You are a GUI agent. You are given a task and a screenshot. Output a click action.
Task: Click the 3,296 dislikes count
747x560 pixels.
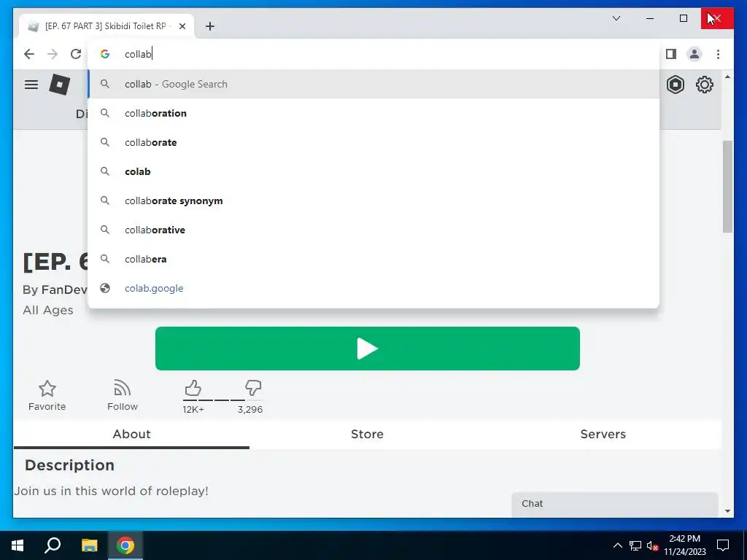[250, 410]
